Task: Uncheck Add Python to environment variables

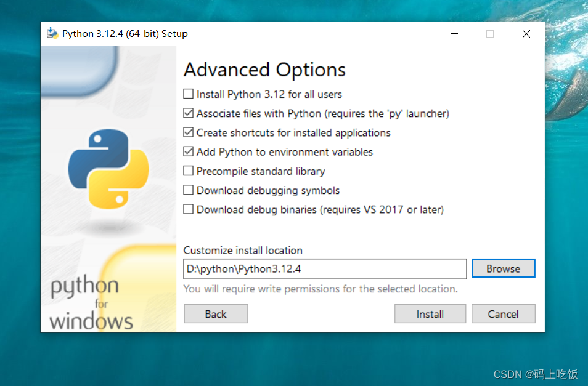Action: click(188, 151)
